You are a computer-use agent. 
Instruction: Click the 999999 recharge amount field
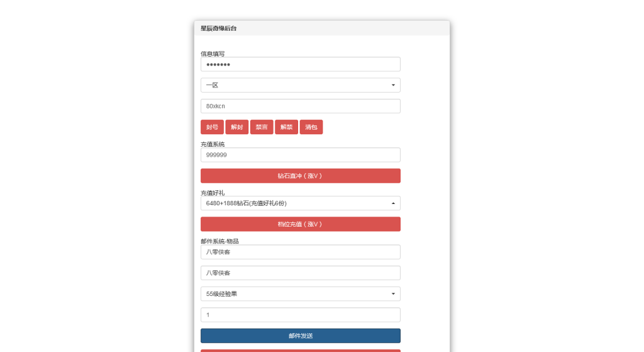pos(300,155)
